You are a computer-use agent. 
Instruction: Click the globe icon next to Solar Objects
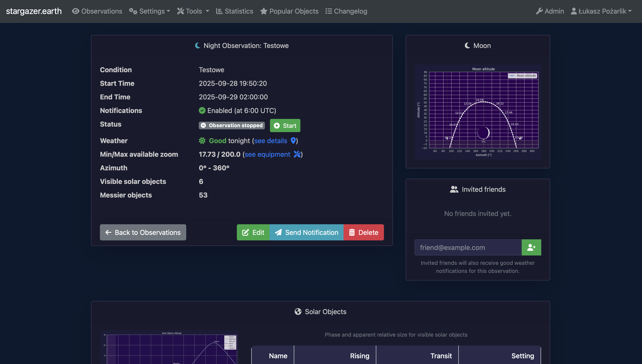[298, 312]
